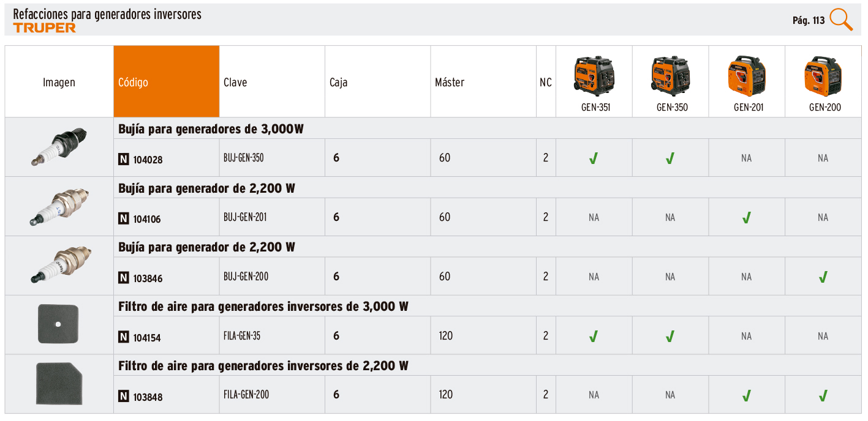Open the Pág. 113 page link
Image resolution: width=868 pixels, height=421 pixels.
pyautogui.click(x=809, y=20)
